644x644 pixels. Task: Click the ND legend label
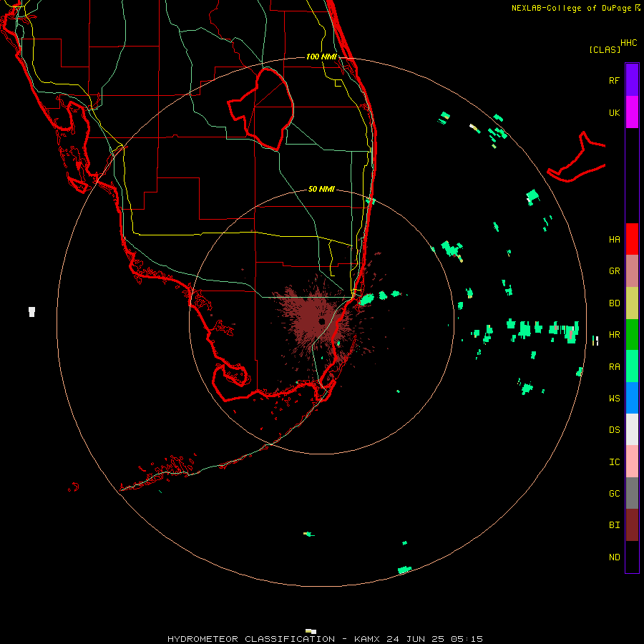[614, 557]
